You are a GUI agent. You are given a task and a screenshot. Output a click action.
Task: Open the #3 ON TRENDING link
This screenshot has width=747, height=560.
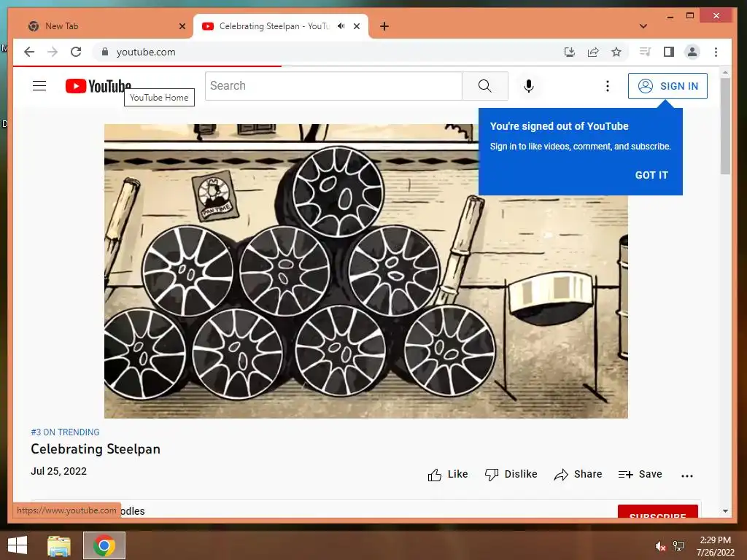click(65, 432)
